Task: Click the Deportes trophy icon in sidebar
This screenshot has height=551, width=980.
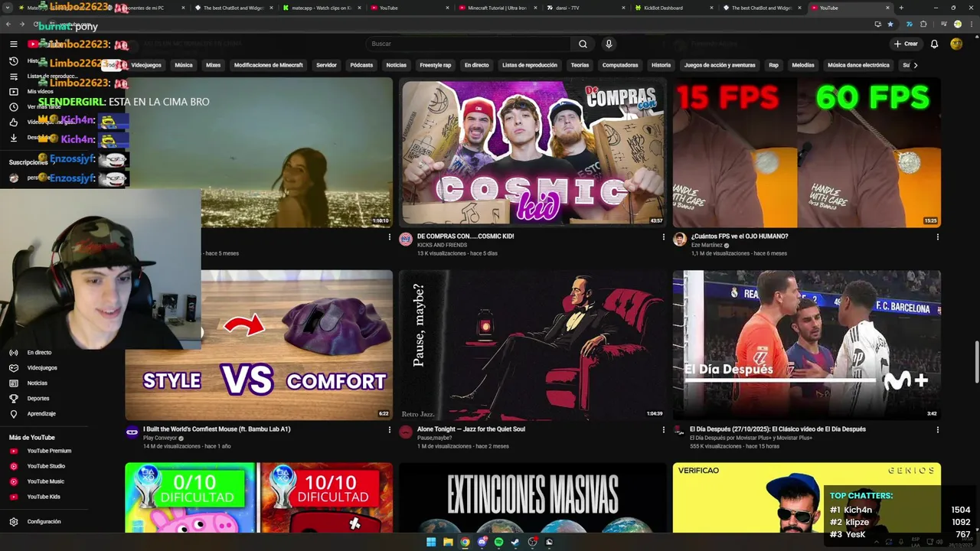Action: point(13,399)
